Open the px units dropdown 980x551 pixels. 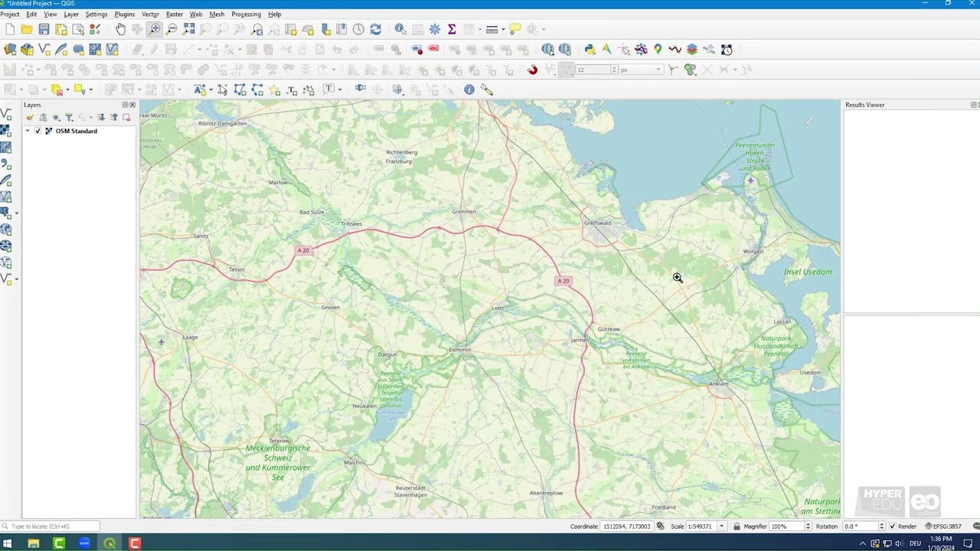658,70
